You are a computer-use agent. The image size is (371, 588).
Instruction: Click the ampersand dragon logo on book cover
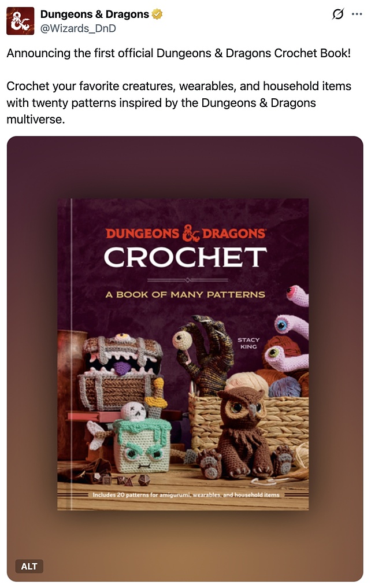click(191, 233)
